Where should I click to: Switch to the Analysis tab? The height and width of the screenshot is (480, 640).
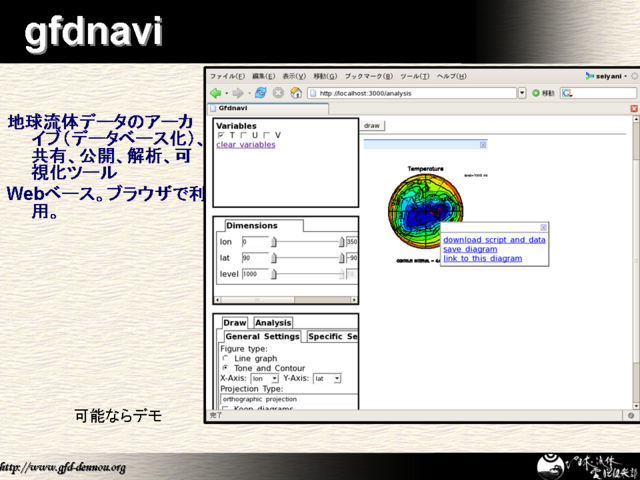[x=273, y=323]
